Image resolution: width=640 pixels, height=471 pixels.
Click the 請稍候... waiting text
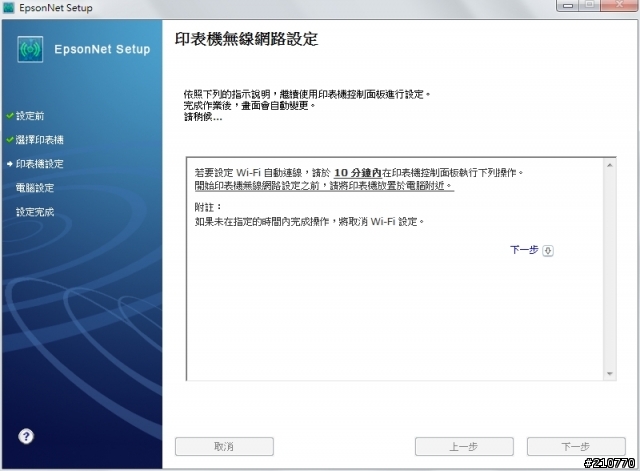pos(203,118)
